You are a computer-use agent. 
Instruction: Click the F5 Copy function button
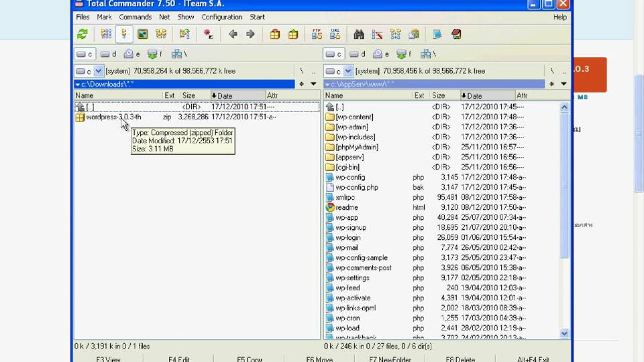250,358
